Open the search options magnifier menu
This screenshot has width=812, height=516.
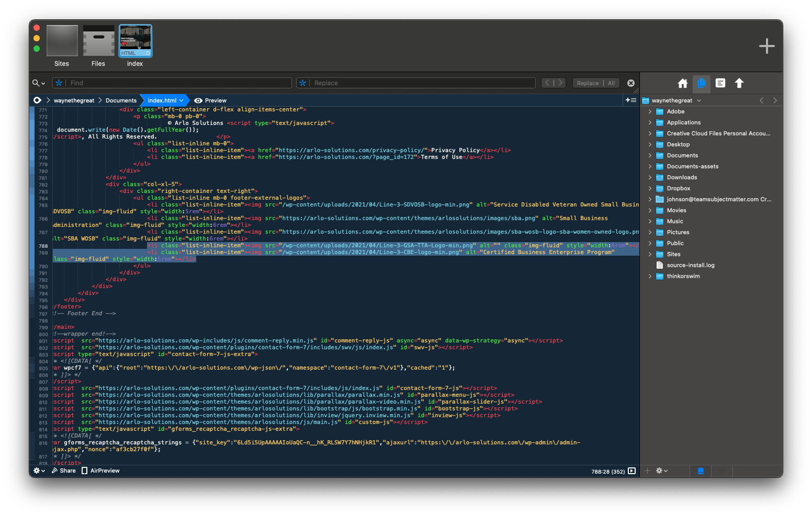(x=39, y=83)
